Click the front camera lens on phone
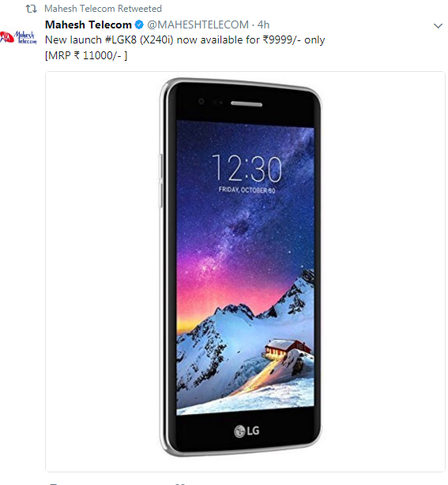448x485 pixels. (x=201, y=101)
